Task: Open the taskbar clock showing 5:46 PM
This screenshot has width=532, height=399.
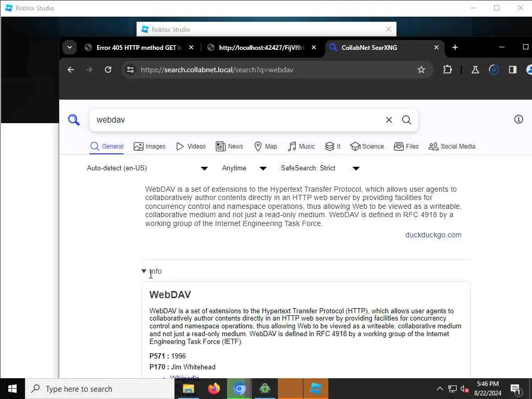Action: pyautogui.click(x=487, y=389)
